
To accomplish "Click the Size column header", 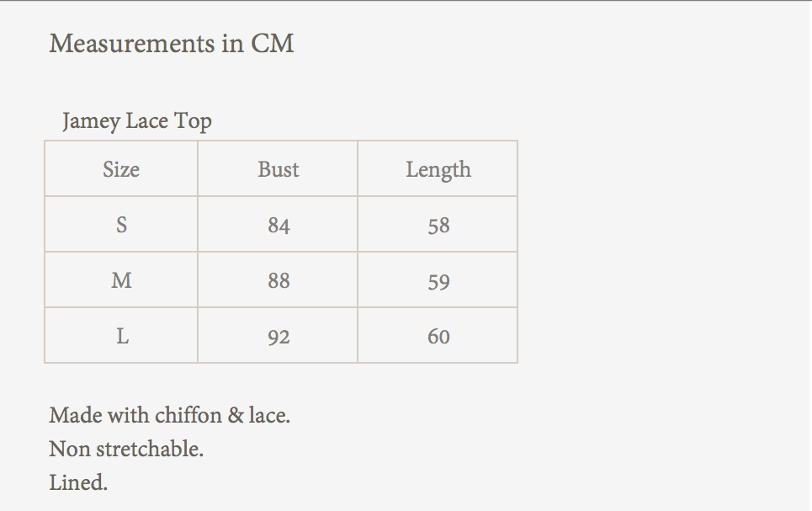I will click(x=121, y=169).
